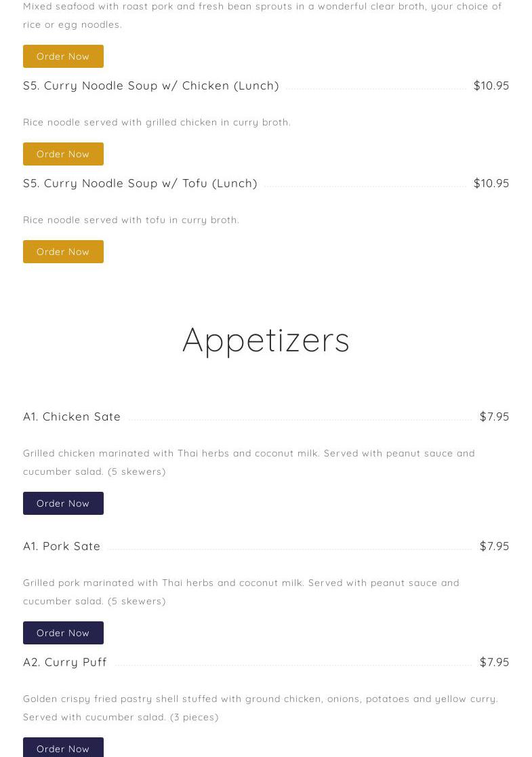Click the tofu in curry broth description text
Viewport: 532px width, 757px height.
[x=131, y=220]
